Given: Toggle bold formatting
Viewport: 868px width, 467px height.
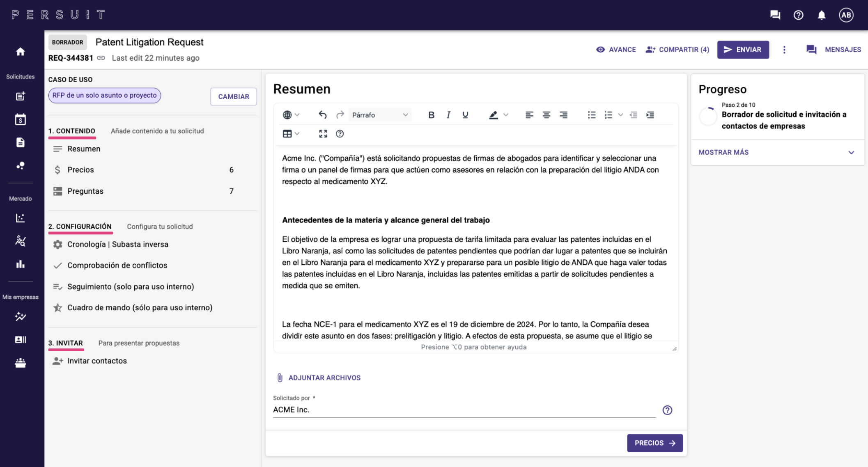Looking at the screenshot, I should pyautogui.click(x=431, y=115).
